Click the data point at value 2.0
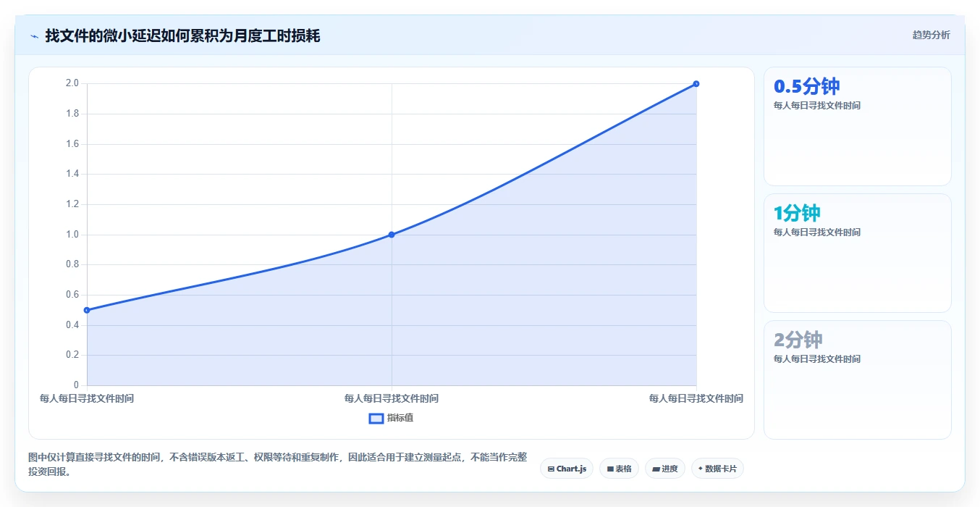This screenshot has width=980, height=507. click(696, 83)
